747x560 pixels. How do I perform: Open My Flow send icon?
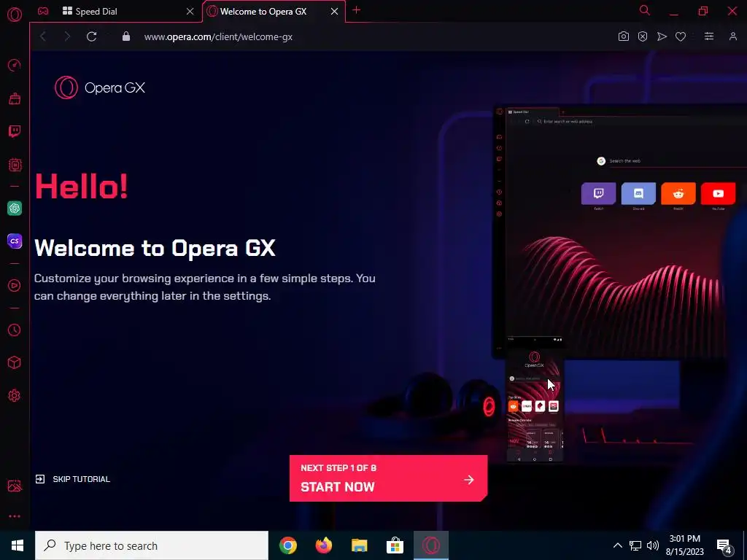click(x=662, y=36)
